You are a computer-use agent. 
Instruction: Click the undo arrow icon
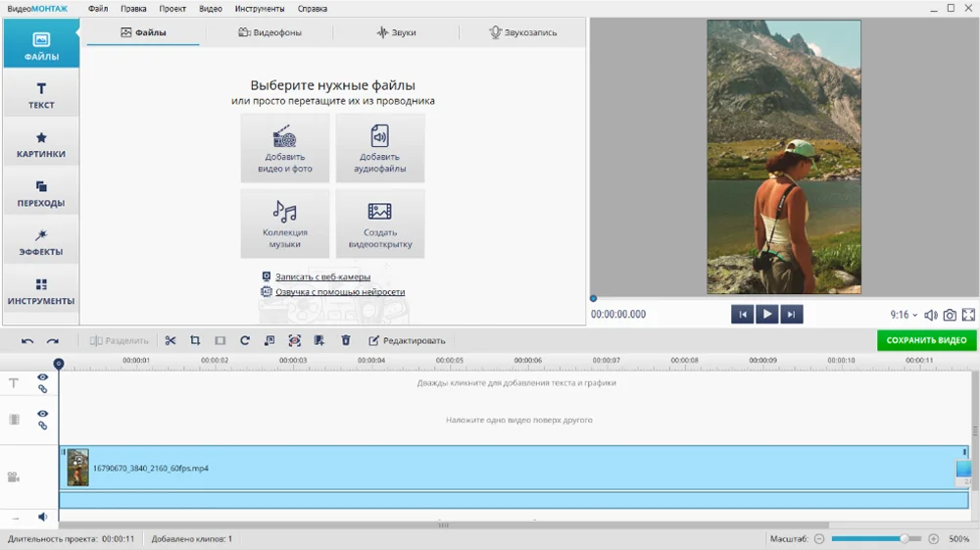(x=26, y=340)
